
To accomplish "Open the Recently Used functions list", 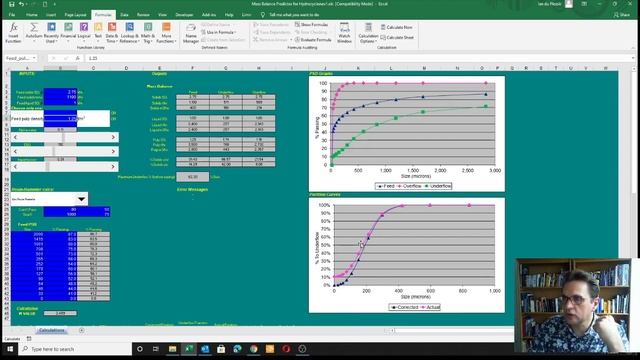I will coord(51,33).
